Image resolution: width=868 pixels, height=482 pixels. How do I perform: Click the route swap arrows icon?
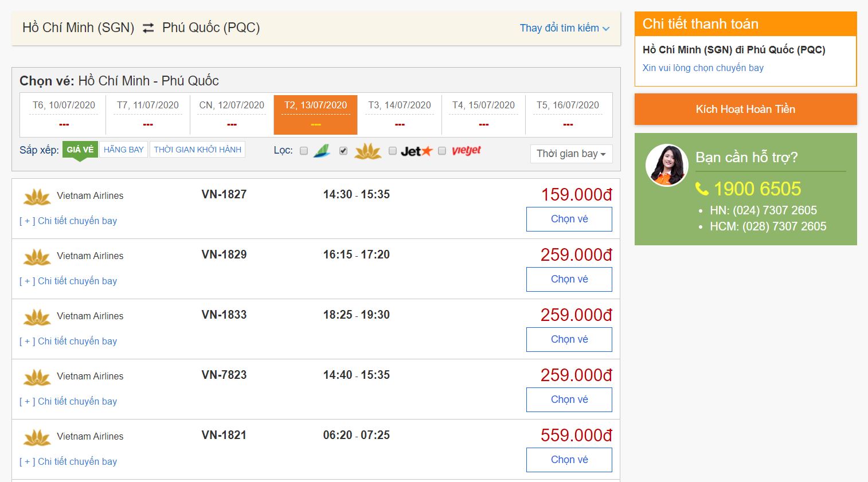[148, 28]
